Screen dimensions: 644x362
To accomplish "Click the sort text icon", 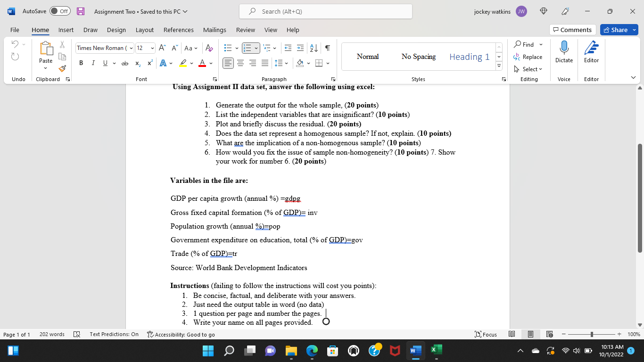I will [313, 48].
